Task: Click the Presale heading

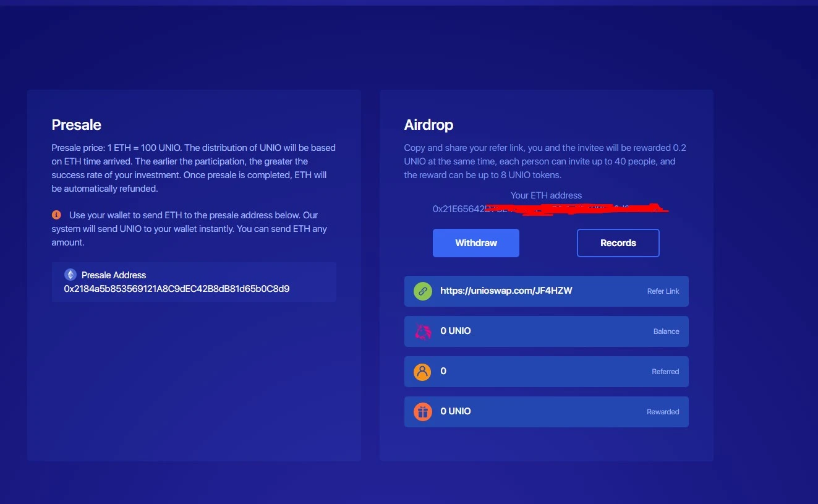Action: (x=76, y=125)
